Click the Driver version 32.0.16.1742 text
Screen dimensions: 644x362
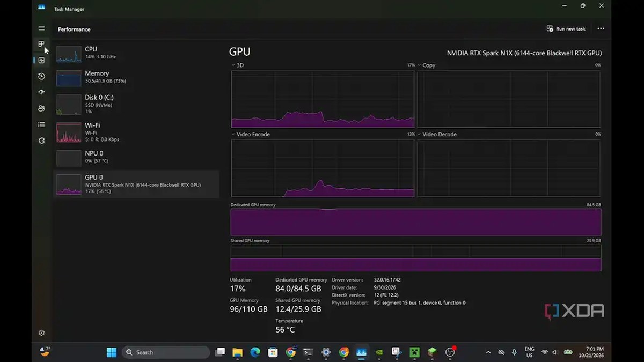point(387,280)
